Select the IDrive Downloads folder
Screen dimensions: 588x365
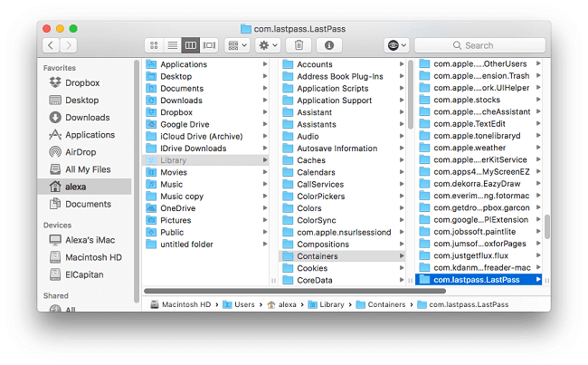click(x=206, y=149)
